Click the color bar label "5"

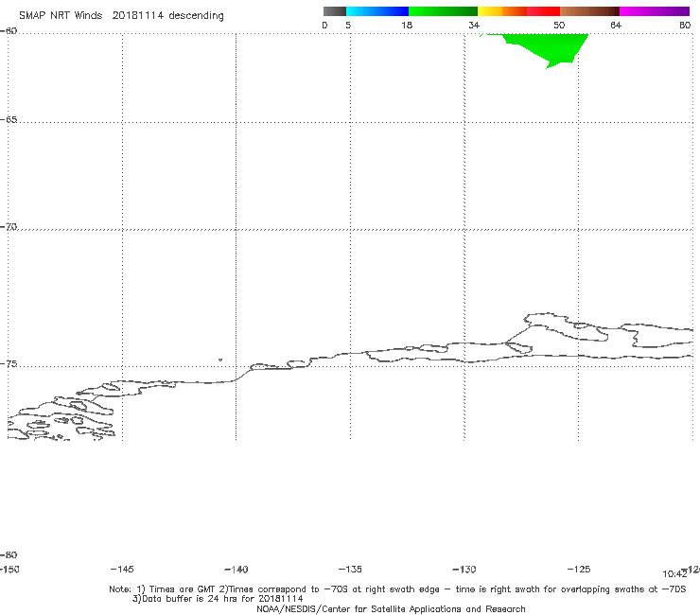coord(348,25)
